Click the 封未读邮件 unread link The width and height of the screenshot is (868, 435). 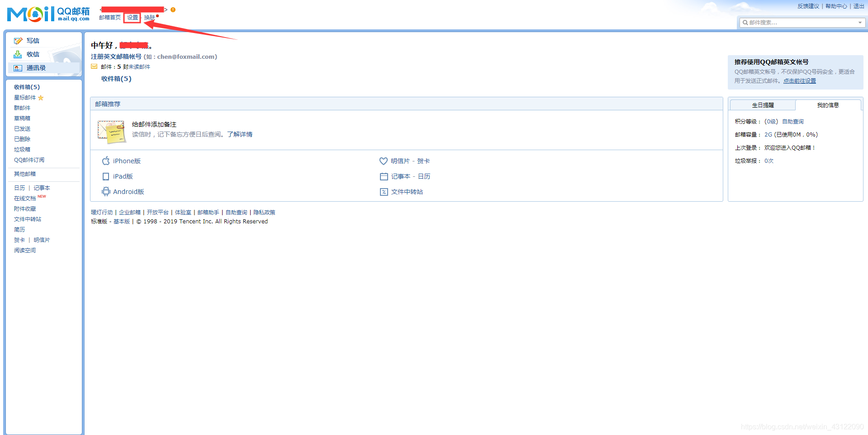pyautogui.click(x=137, y=67)
